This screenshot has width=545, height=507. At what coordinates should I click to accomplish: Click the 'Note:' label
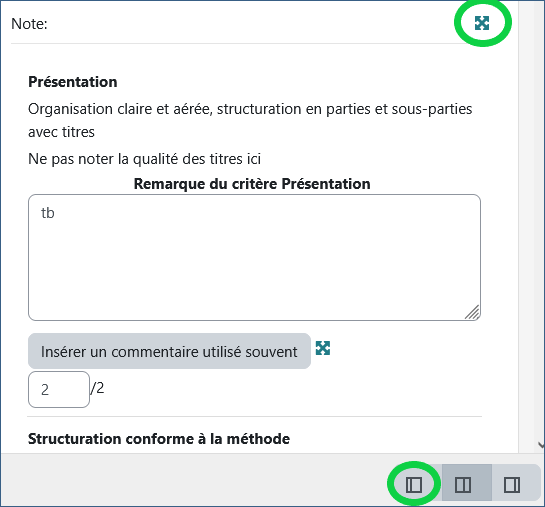point(29,24)
